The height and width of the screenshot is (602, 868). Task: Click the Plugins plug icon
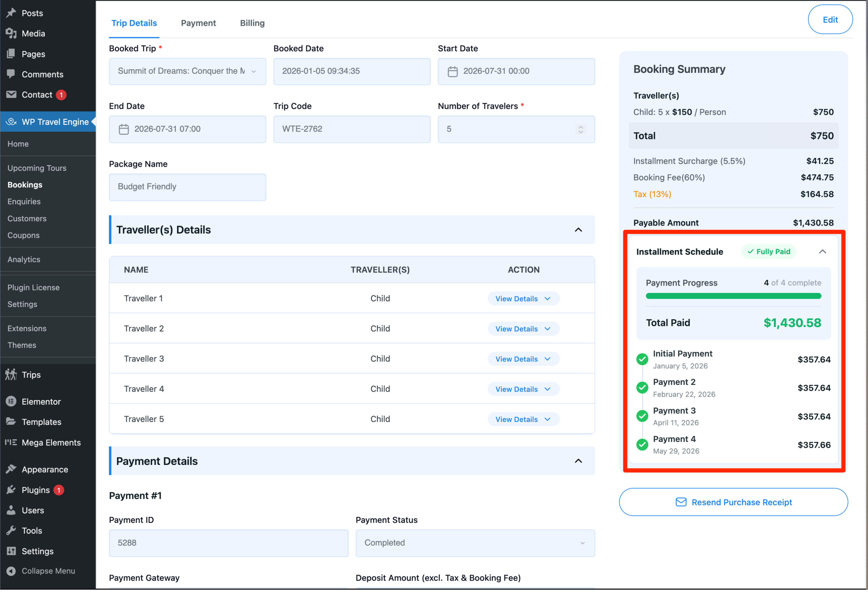coord(11,490)
